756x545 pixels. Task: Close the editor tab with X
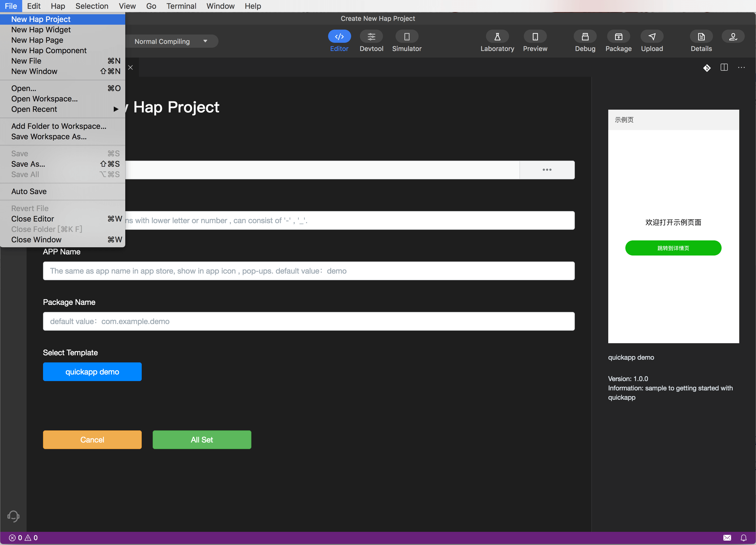click(x=130, y=67)
